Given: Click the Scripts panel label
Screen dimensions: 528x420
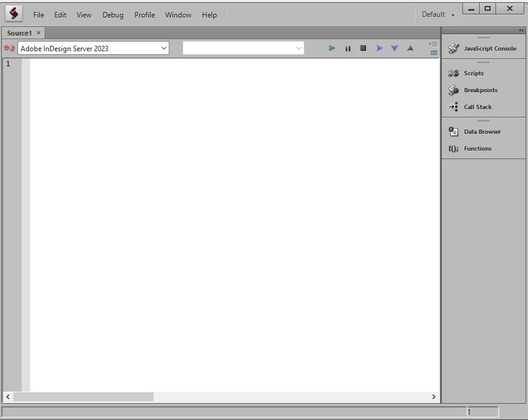Looking at the screenshot, I should (474, 73).
